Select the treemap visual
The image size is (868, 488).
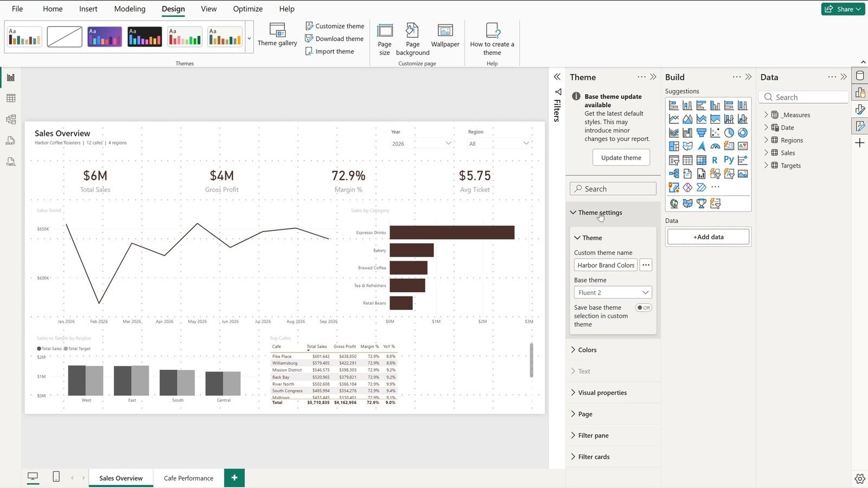pyautogui.click(x=674, y=146)
